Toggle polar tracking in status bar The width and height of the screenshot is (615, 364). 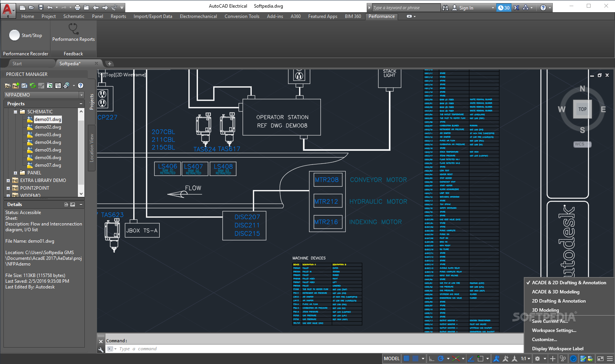[441, 359]
